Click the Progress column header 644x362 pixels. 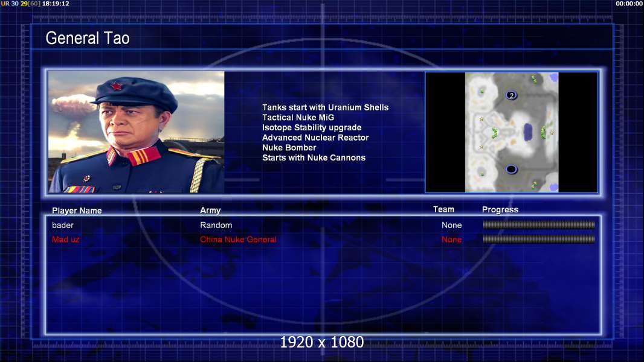[500, 209]
